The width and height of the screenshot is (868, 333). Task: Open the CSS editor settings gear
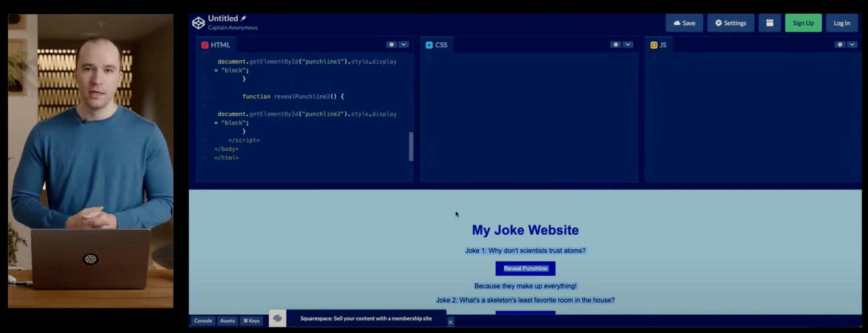coord(615,44)
